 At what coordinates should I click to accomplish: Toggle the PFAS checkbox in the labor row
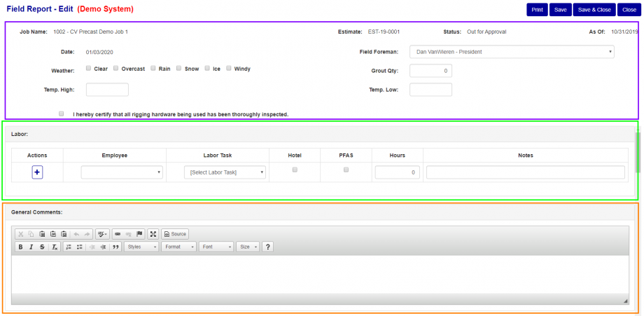pyautogui.click(x=346, y=170)
